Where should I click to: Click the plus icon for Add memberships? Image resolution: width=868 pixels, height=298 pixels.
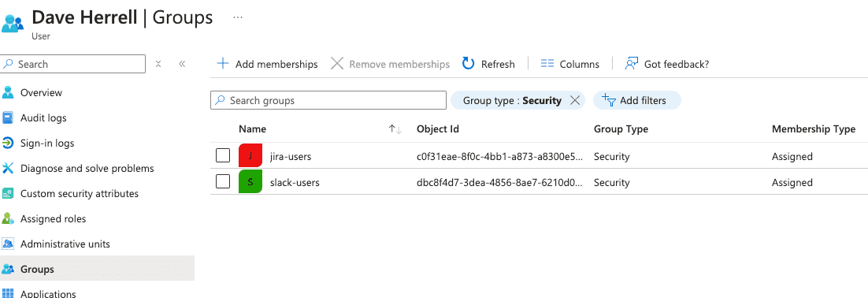tap(223, 63)
